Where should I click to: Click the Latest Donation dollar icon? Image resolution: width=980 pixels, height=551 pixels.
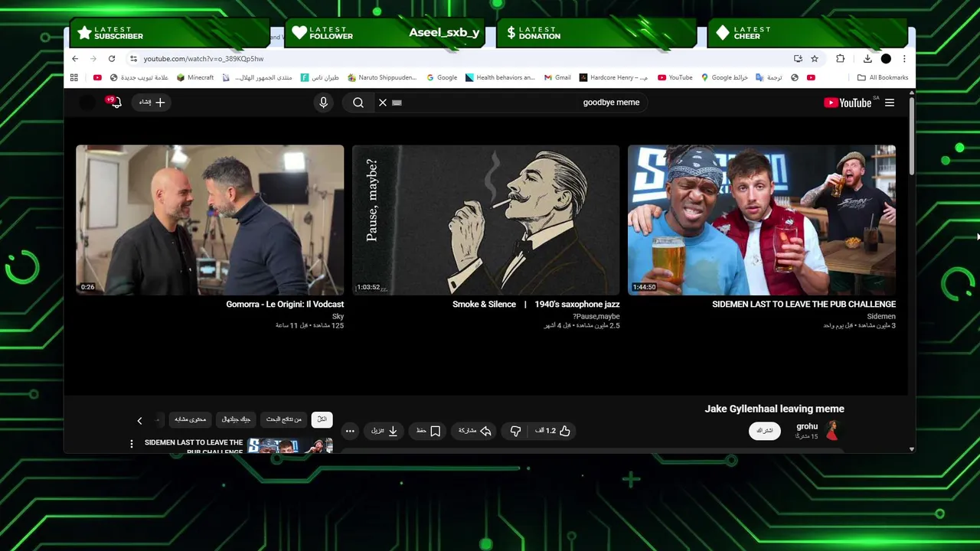[x=511, y=33]
